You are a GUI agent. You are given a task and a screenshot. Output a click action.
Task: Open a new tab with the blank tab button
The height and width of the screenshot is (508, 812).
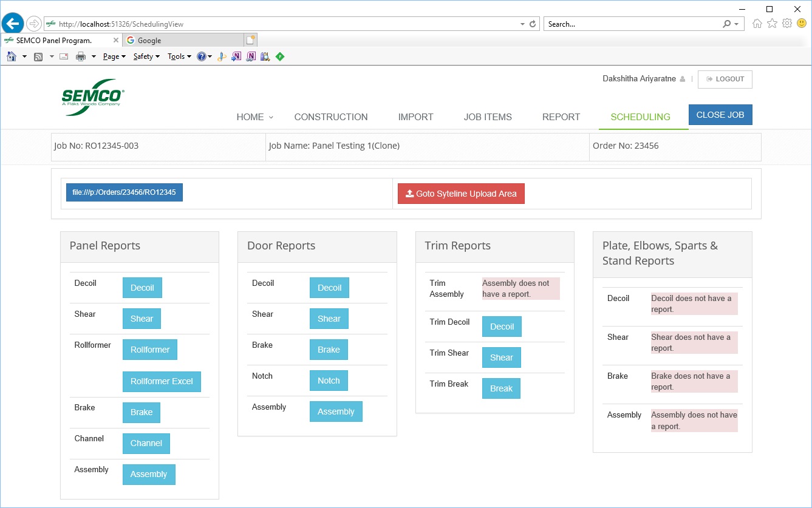250,40
